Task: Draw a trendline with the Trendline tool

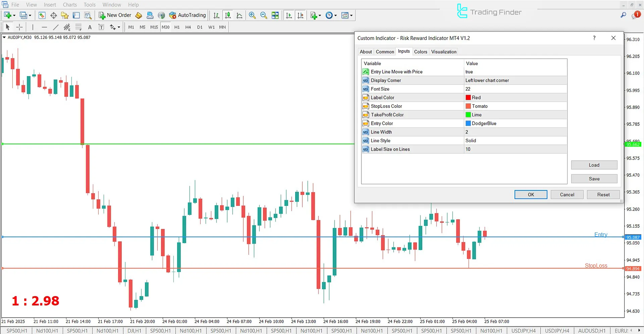Action: click(x=56, y=27)
